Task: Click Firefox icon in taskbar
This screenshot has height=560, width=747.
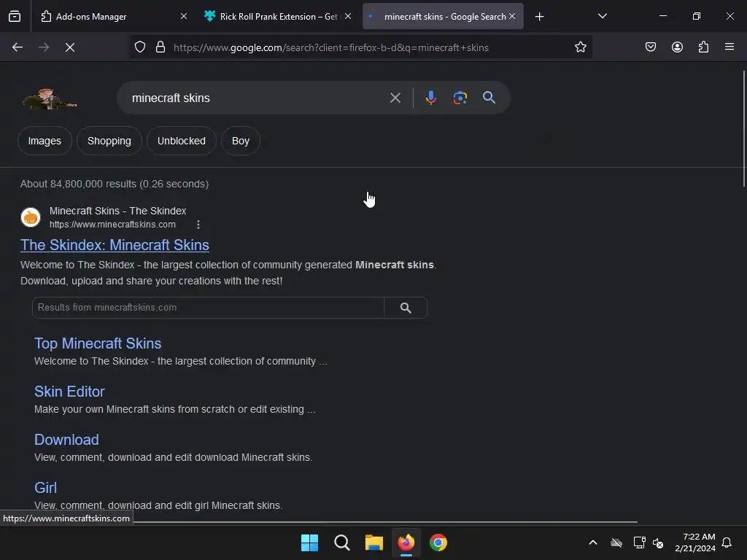Action: 406,542
